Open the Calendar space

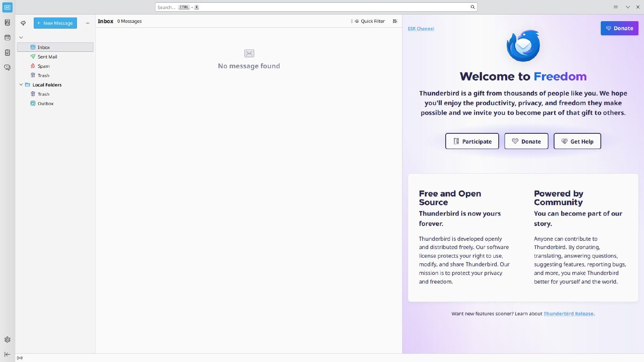click(x=7, y=38)
